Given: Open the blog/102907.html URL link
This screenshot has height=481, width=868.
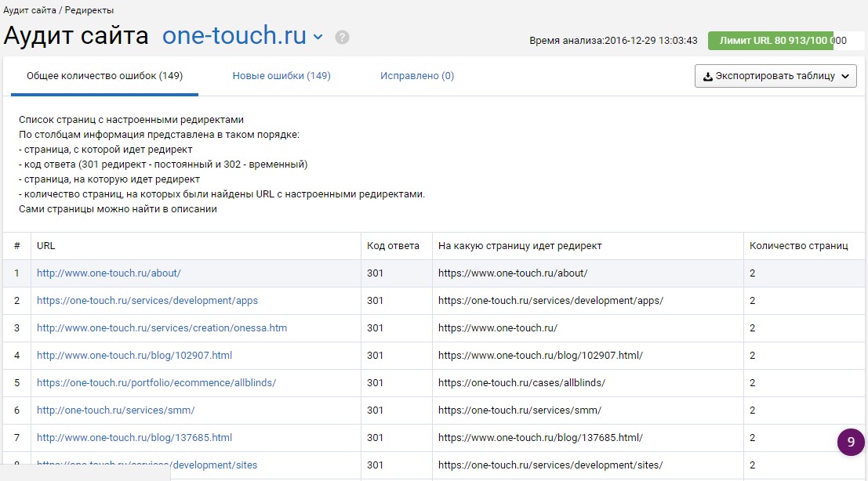Looking at the screenshot, I should tap(135, 356).
